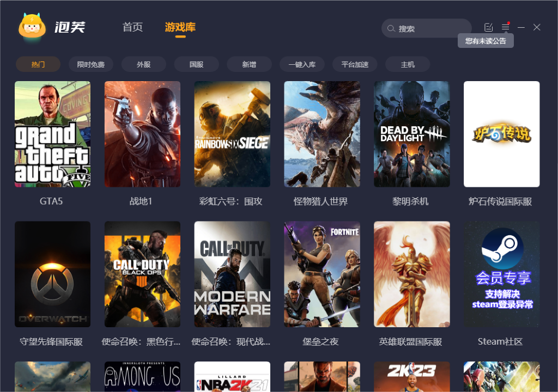Viewport: 558px width, 392px height.
Task: Open the 炉石传说 Hearthstone logo cover
Action: [x=501, y=134]
